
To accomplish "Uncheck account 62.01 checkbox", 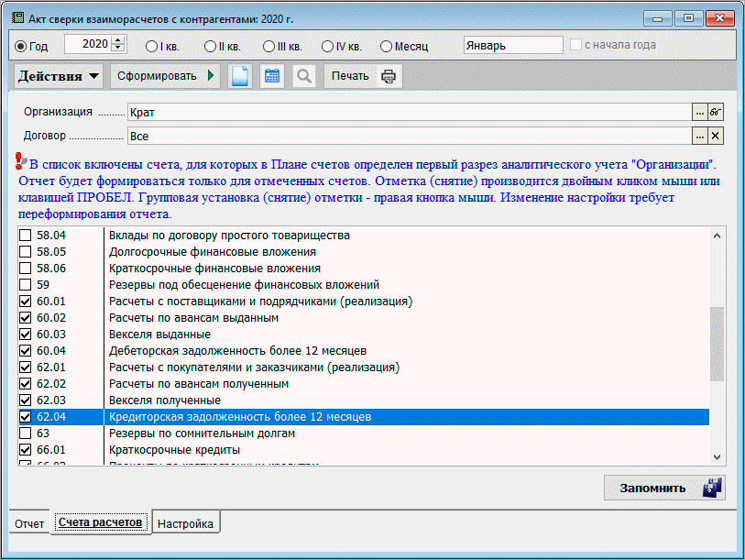I will tap(25, 368).
